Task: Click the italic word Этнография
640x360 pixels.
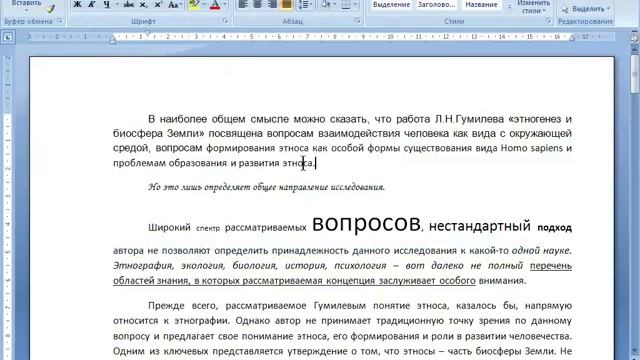Action: 143,266
